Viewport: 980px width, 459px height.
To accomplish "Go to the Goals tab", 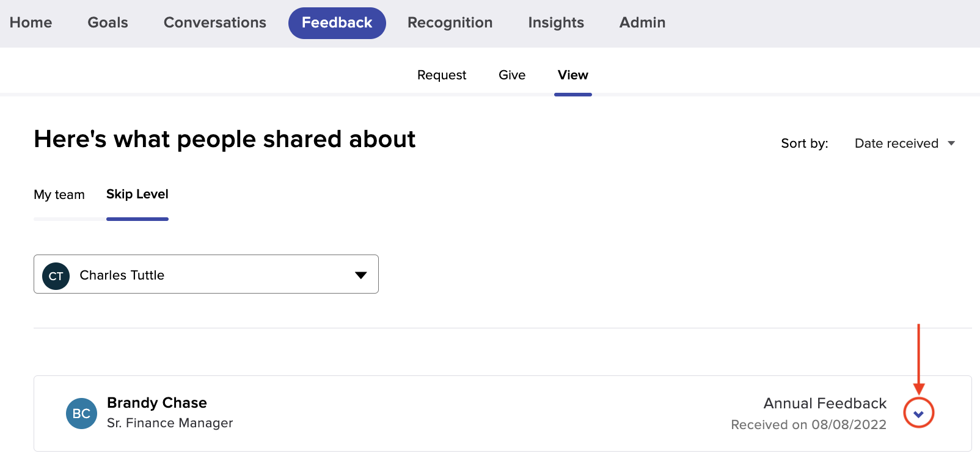I will point(108,23).
